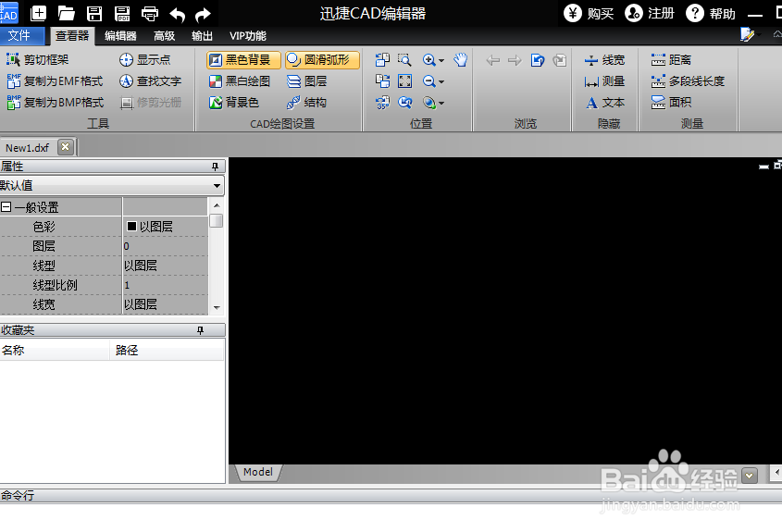The width and height of the screenshot is (782, 532).
Task: Click the previous zoom view icon
Action: pos(404,103)
